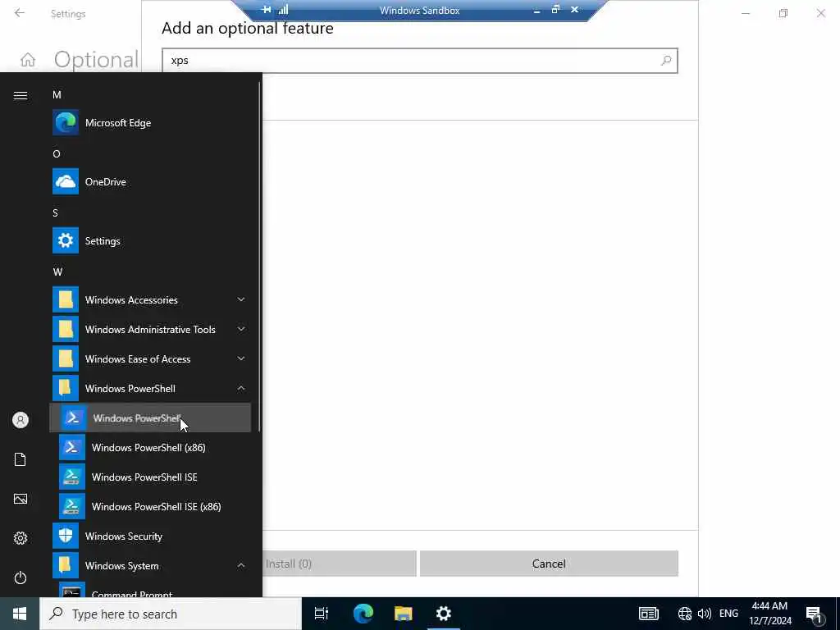Image resolution: width=840 pixels, height=630 pixels.
Task: Click the Windows PowerShell app entry
Action: pyautogui.click(x=150, y=418)
